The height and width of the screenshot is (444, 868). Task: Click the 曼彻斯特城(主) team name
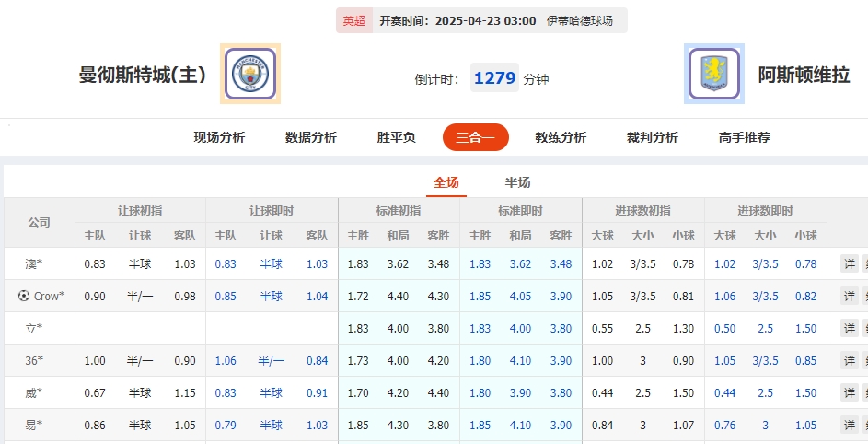(x=143, y=76)
